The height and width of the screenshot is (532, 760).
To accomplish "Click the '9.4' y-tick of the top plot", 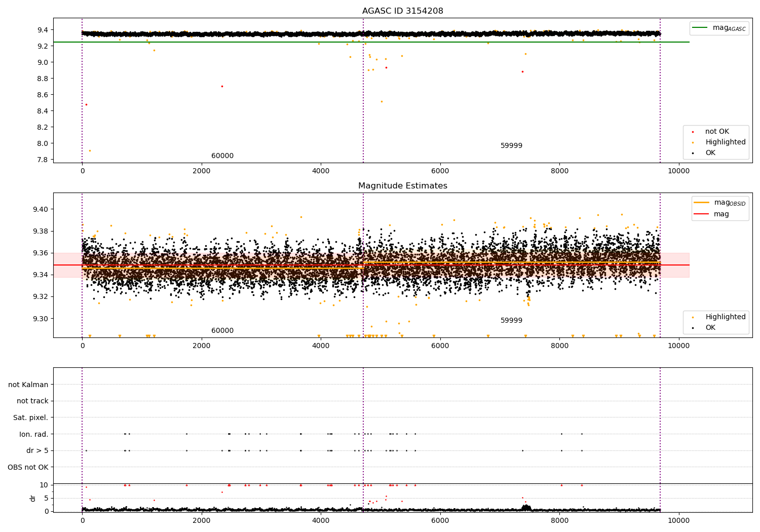I will click(x=43, y=30).
